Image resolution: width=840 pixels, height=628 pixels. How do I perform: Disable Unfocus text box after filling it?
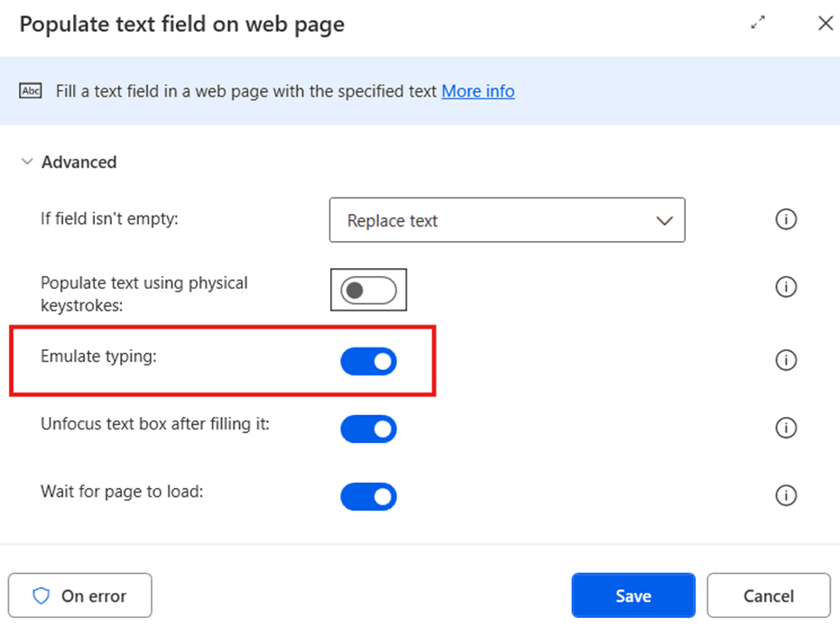tap(368, 429)
